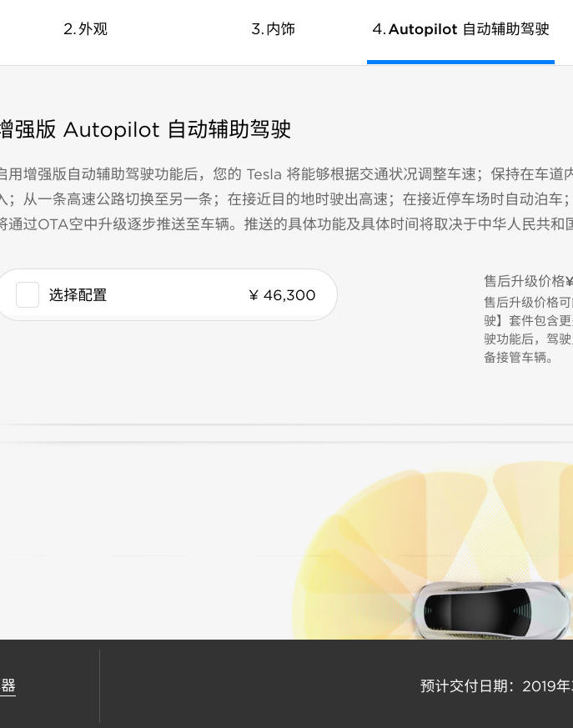573x728 pixels.
Task: Switch to the 2.外观 tab
Action: (x=85, y=29)
